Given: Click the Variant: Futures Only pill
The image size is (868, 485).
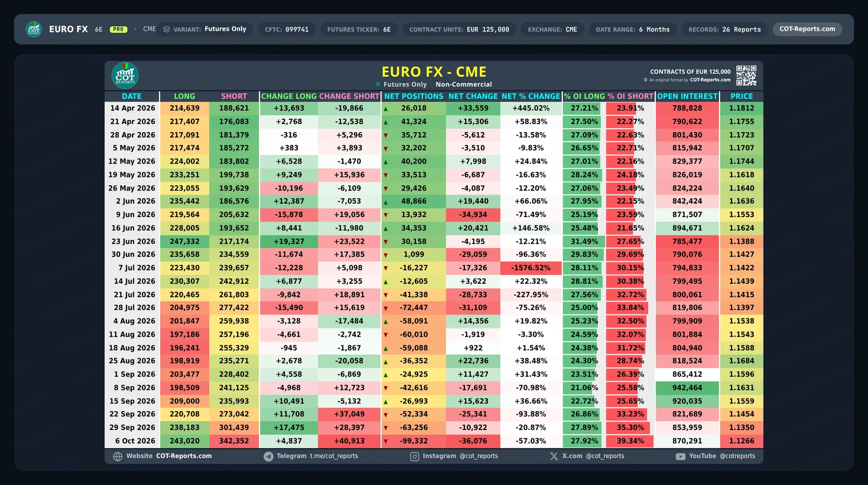Looking at the screenshot, I should (x=205, y=29).
